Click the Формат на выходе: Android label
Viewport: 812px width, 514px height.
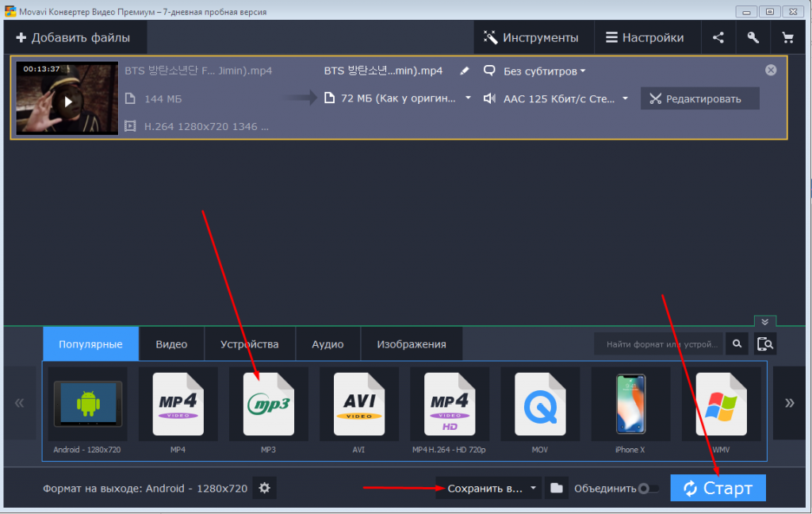(x=145, y=489)
